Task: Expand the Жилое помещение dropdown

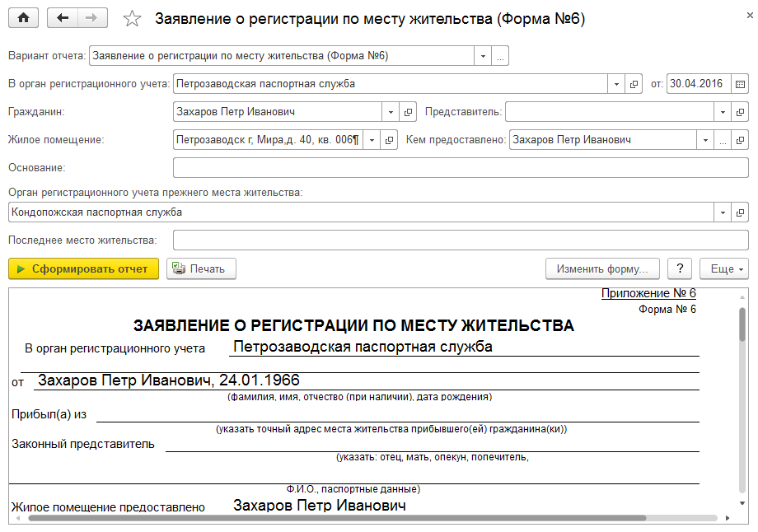Action: 372,140
